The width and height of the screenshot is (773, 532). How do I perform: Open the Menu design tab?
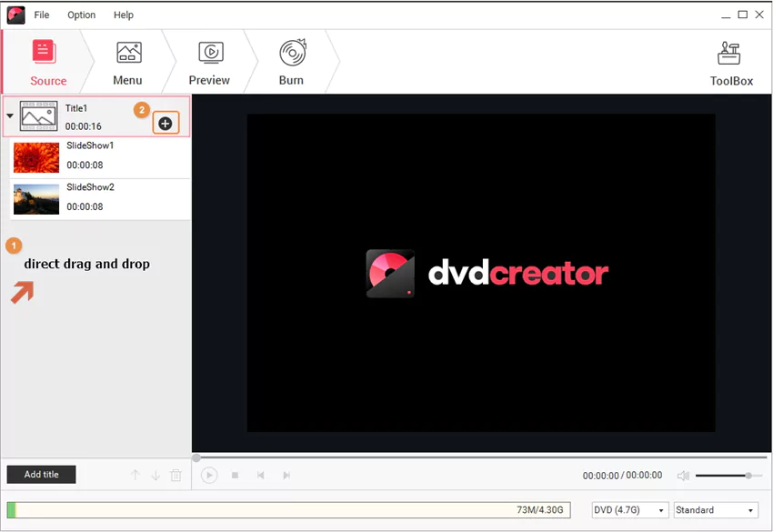click(127, 62)
